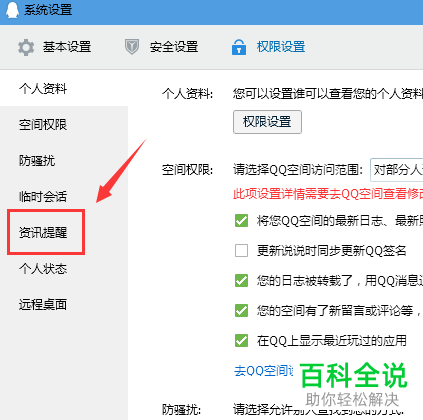This screenshot has height=420, width=423.
Task: Enable 更新说说时同步更新QQ签名 checkbox
Action: click(x=241, y=251)
